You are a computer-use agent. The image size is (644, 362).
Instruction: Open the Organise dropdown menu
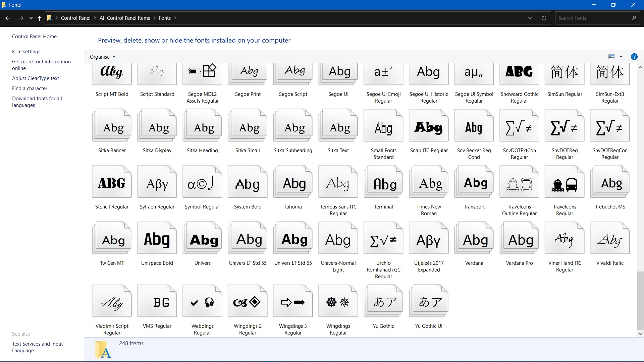[x=102, y=57]
